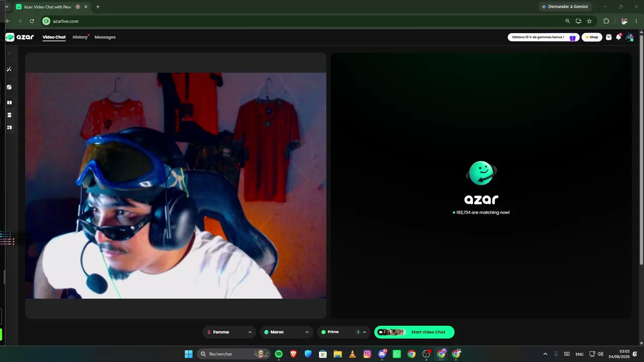The width and height of the screenshot is (644, 362).
Task: Expand the left sidebar with double chevron
Action: pos(9,53)
